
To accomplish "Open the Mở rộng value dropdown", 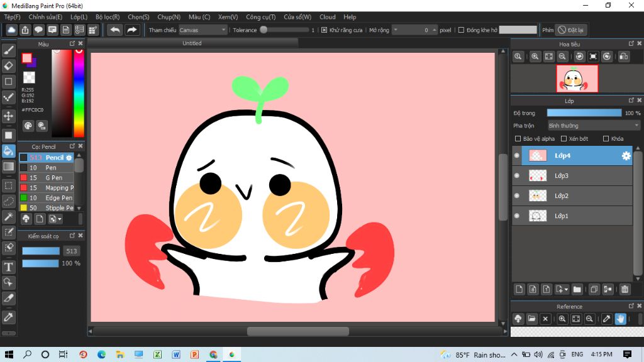I will tap(414, 30).
